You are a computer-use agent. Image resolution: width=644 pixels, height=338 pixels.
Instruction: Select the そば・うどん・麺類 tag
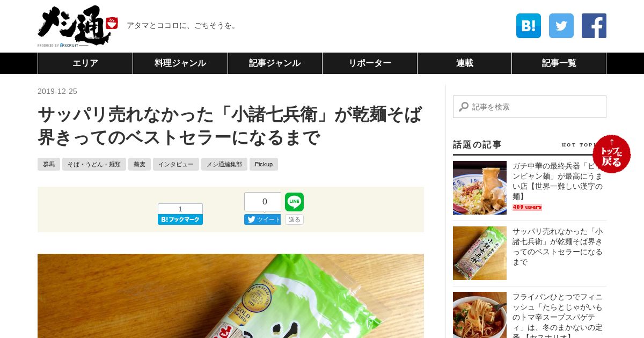[94, 164]
